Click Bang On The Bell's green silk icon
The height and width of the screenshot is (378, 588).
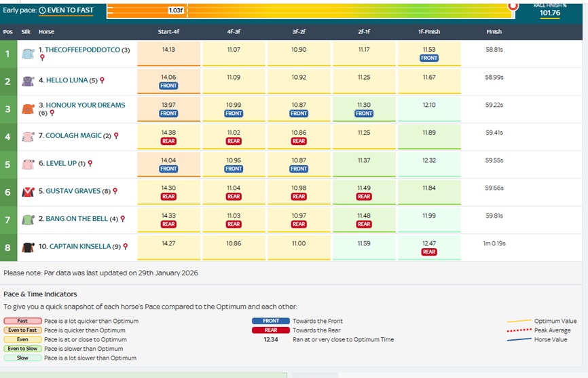(x=27, y=220)
